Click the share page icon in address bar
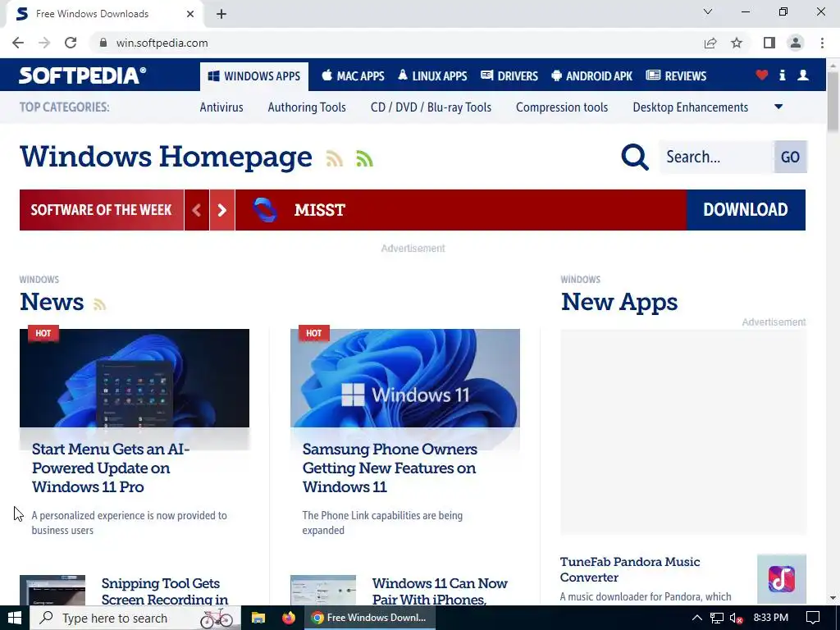 710,43
